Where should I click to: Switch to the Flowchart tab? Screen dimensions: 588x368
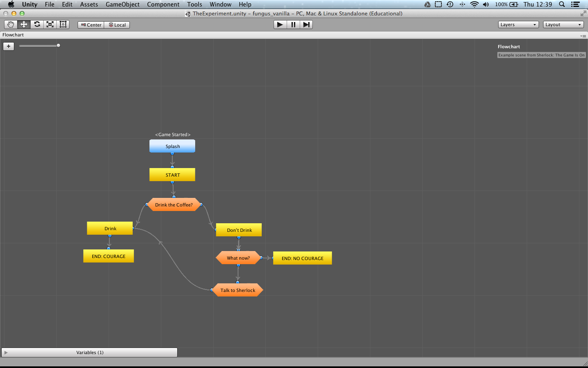point(13,35)
